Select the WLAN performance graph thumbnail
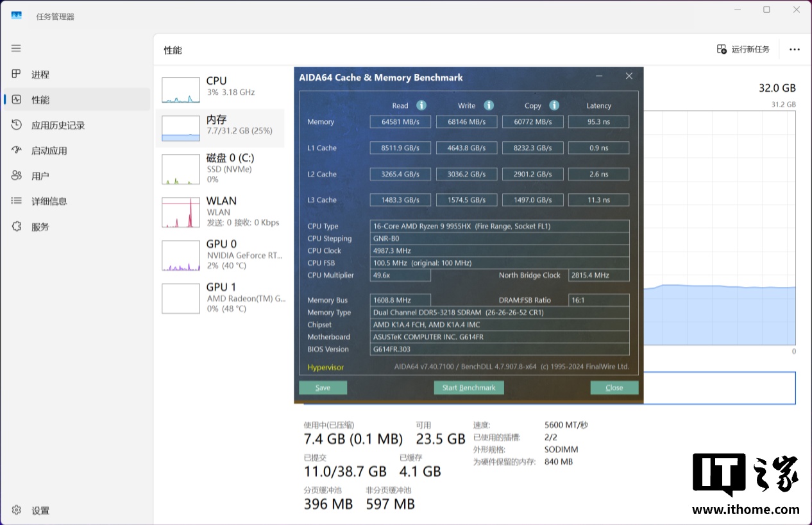 [181, 212]
